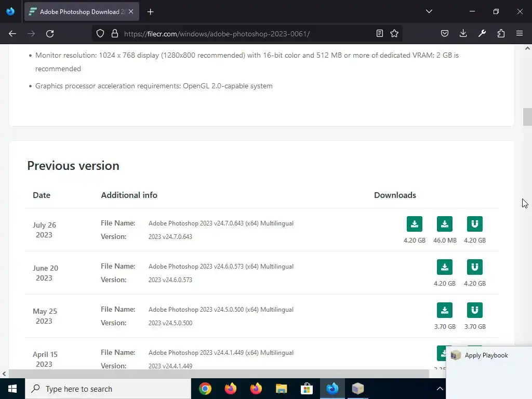Click file name v24.5.0.500 text
This screenshot has width=532, height=399.
(x=221, y=310)
